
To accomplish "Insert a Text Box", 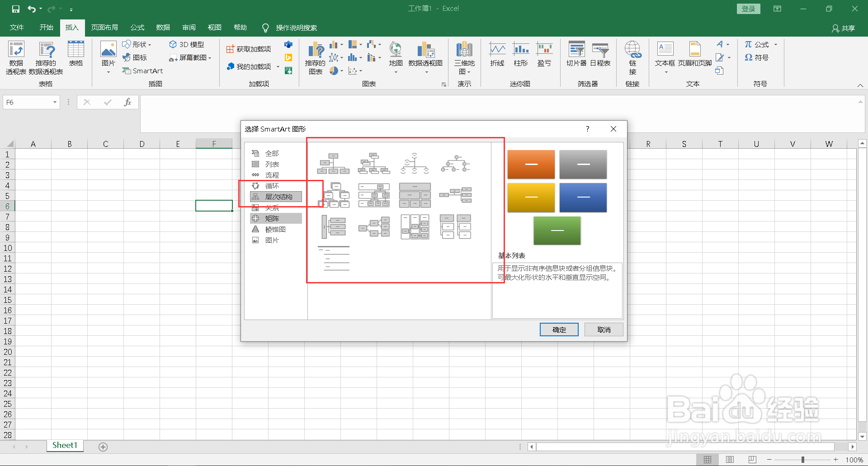I will (665, 57).
